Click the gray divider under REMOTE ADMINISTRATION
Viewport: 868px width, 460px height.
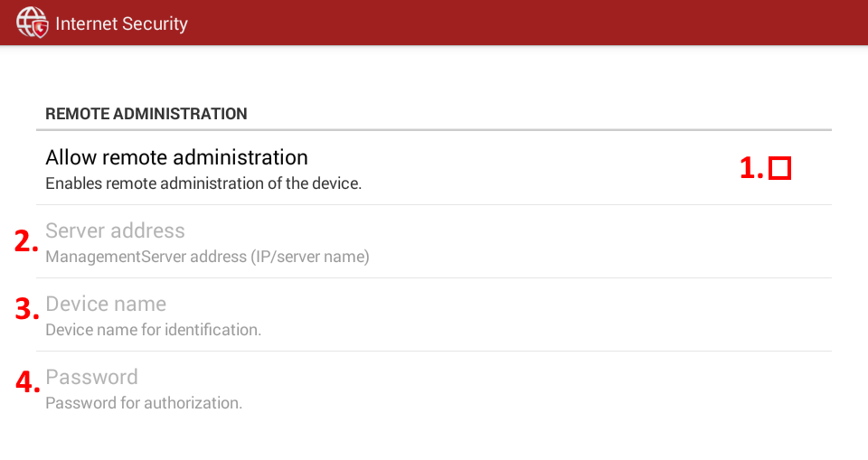tap(434, 130)
